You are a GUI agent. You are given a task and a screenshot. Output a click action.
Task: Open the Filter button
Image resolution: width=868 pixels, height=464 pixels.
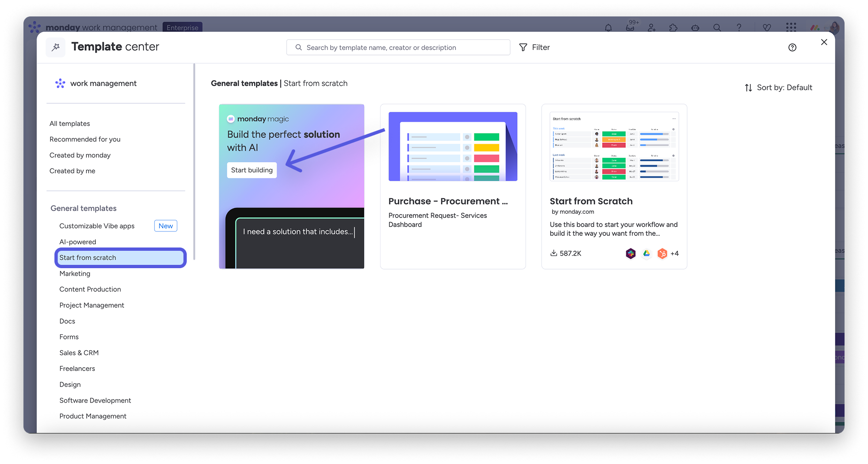pos(534,47)
